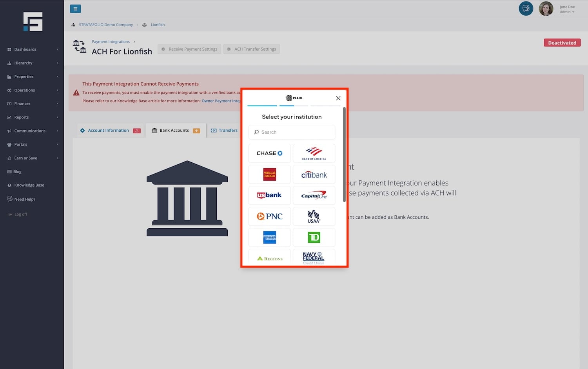Viewport: 588px width, 369px height.
Task: Click the institution Search field
Action: (292, 132)
